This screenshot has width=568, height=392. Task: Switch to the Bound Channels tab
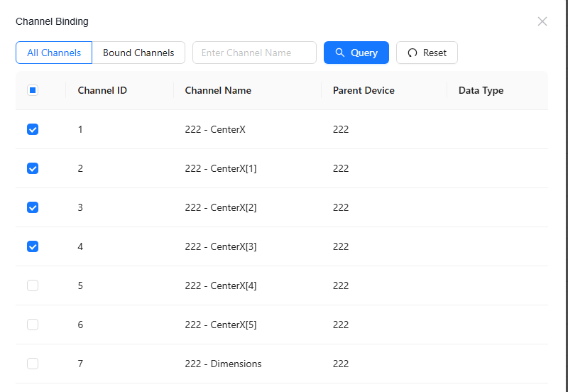138,53
